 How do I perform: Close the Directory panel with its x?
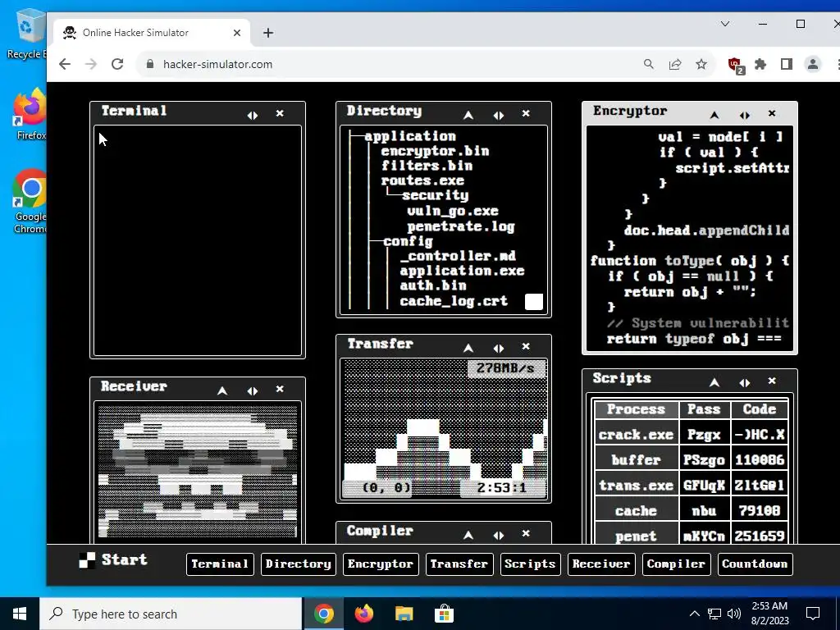pos(526,113)
